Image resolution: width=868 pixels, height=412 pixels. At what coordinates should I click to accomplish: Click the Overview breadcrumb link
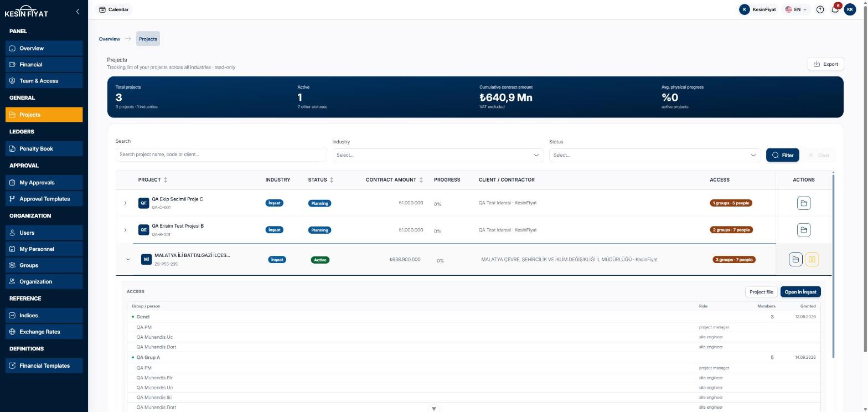109,39
